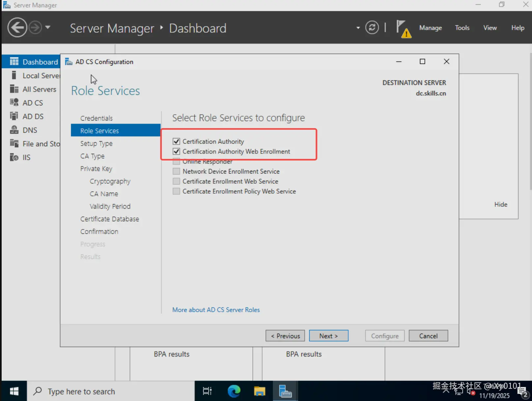Open the navigation history dropdown arrow
The image size is (532, 401).
[x=48, y=27]
